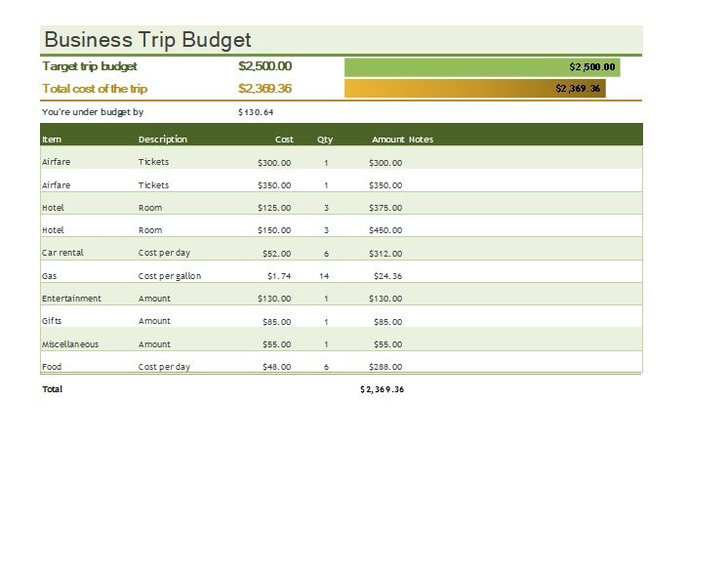The height and width of the screenshot is (563, 728).
Task: Click the Food item cell
Action: click(52, 367)
